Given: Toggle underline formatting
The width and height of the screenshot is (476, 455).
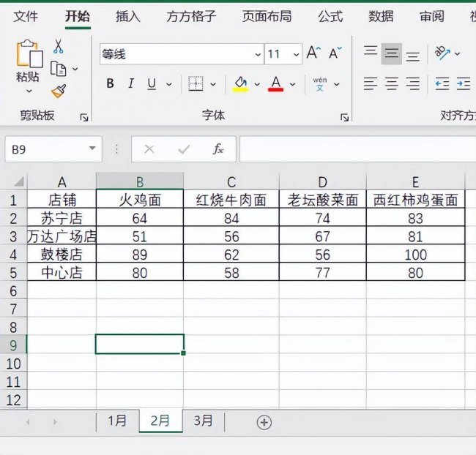Looking at the screenshot, I should 152,83.
